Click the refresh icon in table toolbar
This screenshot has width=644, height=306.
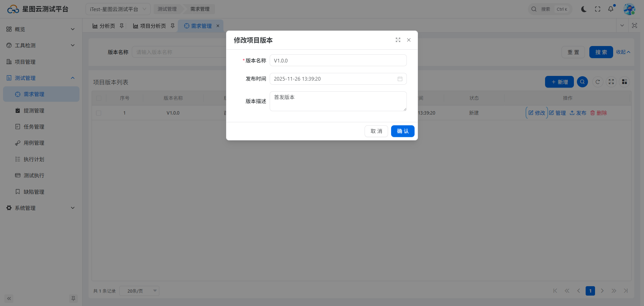598,82
